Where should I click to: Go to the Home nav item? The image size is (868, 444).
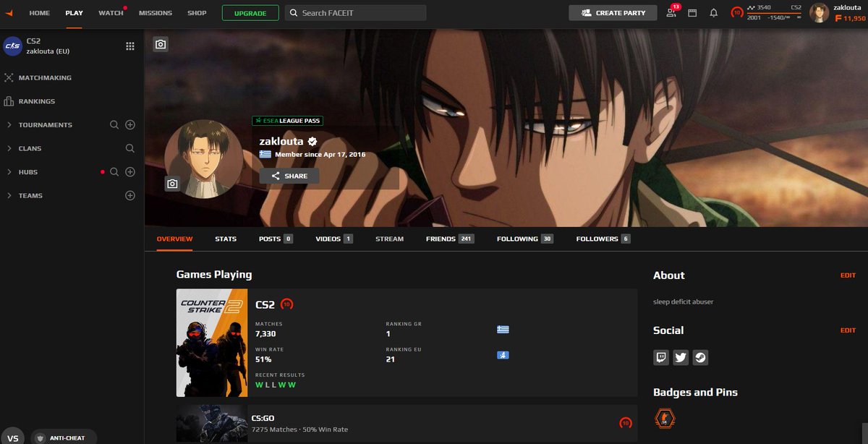coord(40,13)
